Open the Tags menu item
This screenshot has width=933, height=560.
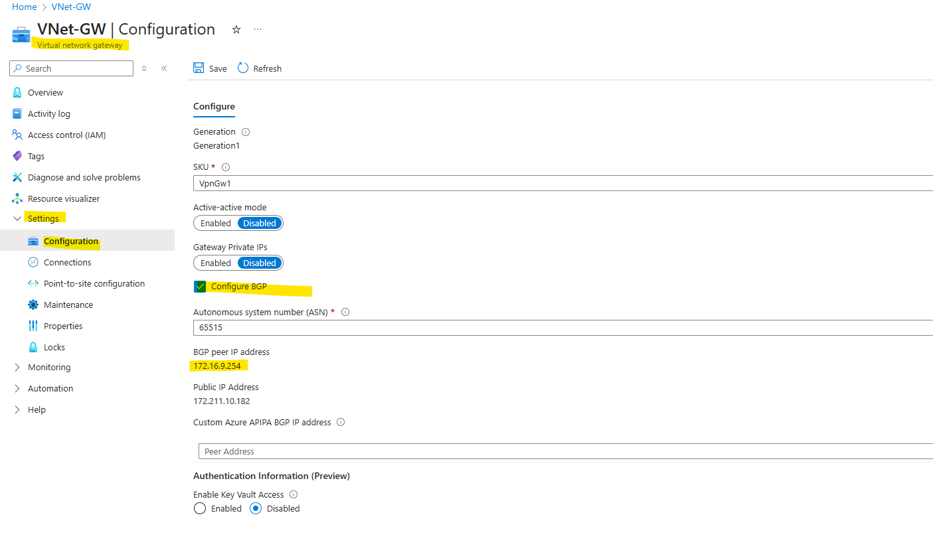36,156
